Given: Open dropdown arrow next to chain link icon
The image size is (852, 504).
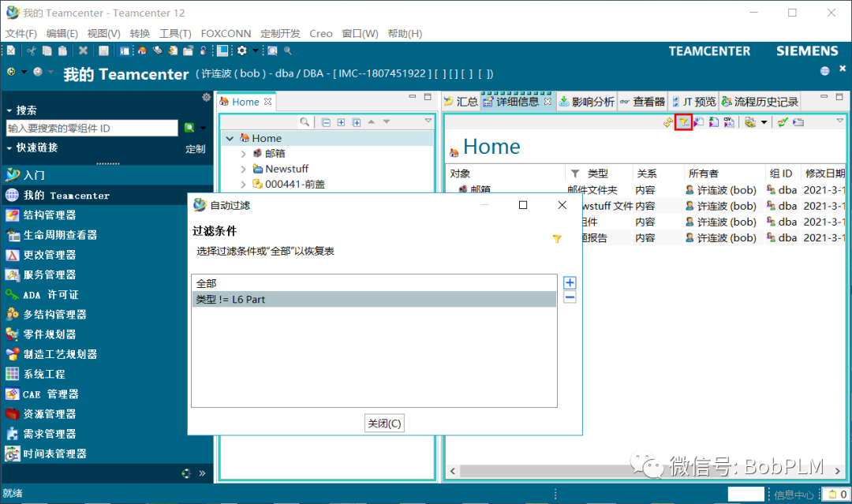Looking at the screenshot, I should coord(764,123).
